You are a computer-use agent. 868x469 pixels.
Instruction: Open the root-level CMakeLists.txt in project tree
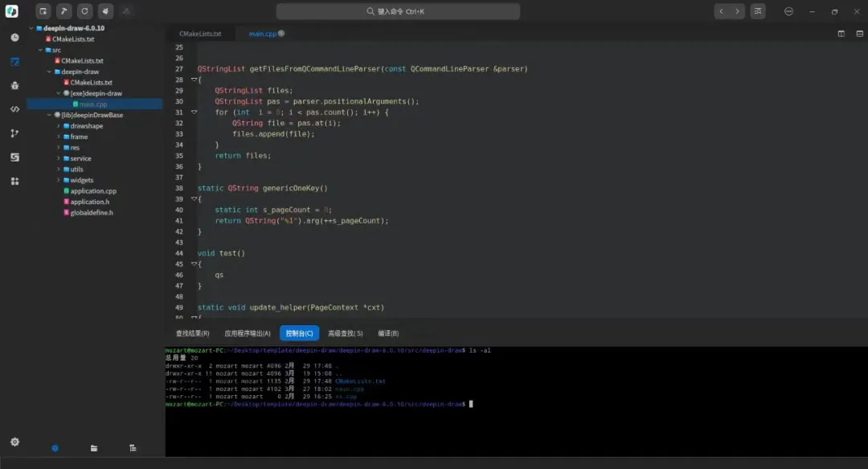[x=73, y=39]
